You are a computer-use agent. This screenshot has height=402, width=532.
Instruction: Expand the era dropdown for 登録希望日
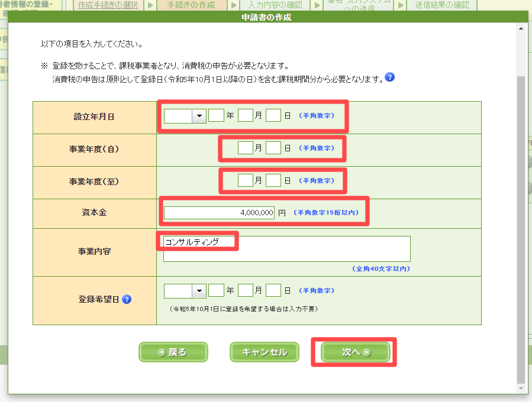[199, 290]
